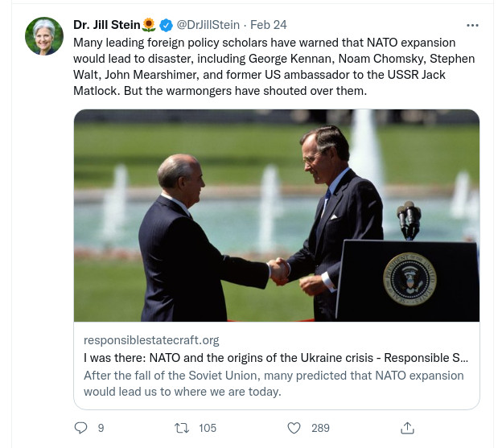Click the retweet count of 105
This screenshot has height=448, width=498.
point(208,428)
